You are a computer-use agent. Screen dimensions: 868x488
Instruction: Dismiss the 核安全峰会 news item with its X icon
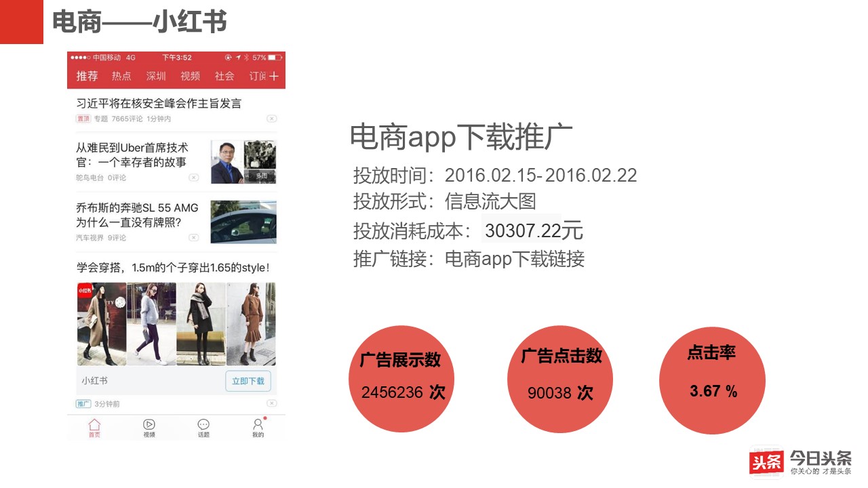271,119
